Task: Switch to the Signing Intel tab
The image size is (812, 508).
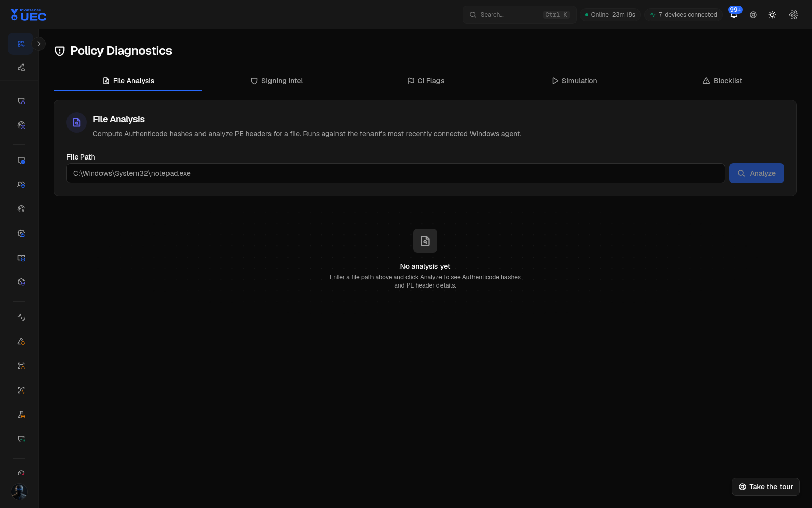Action: click(x=277, y=81)
